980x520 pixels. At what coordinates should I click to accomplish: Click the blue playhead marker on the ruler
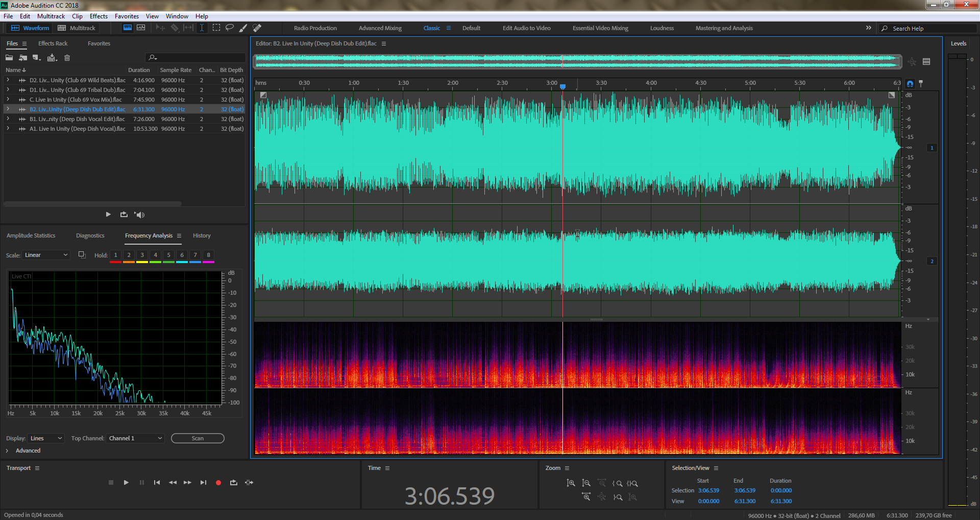click(562, 87)
